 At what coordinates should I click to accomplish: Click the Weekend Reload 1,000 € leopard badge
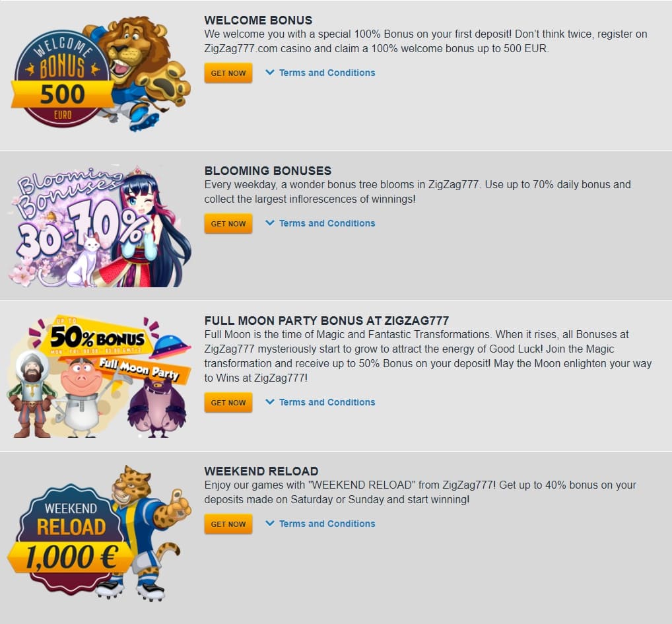pos(100,533)
